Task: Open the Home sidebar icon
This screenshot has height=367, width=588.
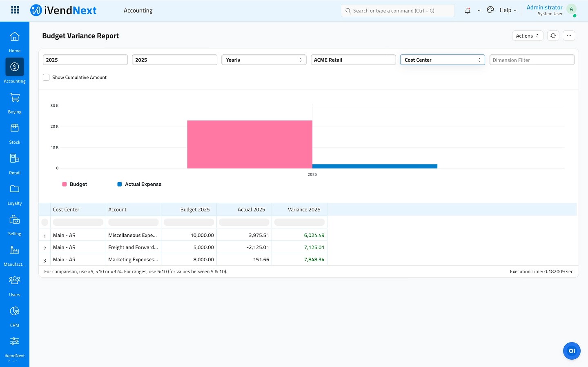Action: click(15, 36)
